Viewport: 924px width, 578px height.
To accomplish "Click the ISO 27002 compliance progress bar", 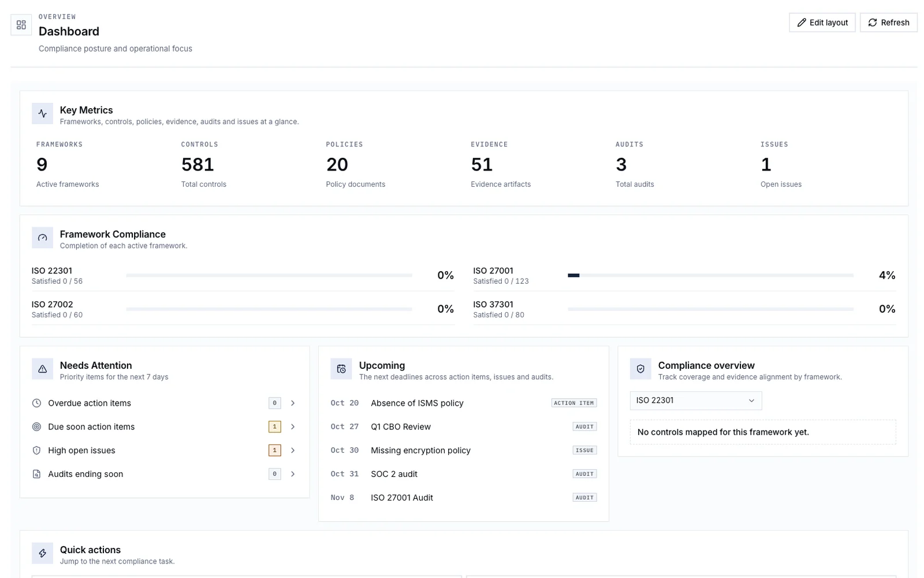I will pyautogui.click(x=269, y=309).
